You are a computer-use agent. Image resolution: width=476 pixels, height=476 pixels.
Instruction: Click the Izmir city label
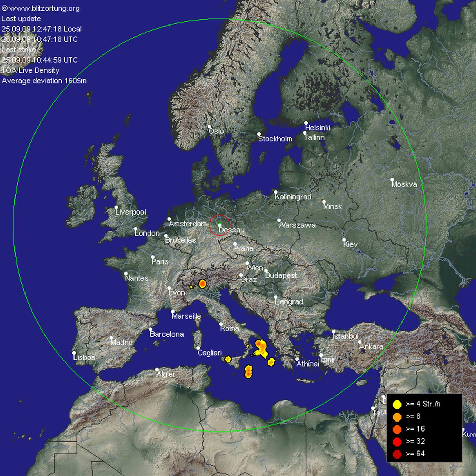[x=328, y=359]
